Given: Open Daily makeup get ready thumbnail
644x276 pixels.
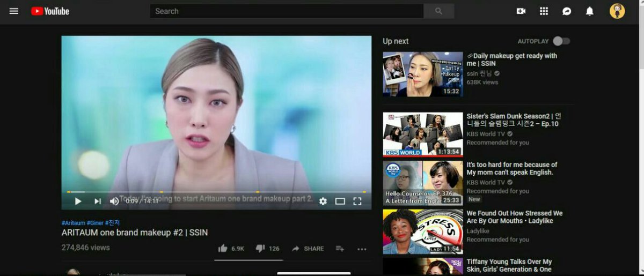Looking at the screenshot, I should 423,74.
